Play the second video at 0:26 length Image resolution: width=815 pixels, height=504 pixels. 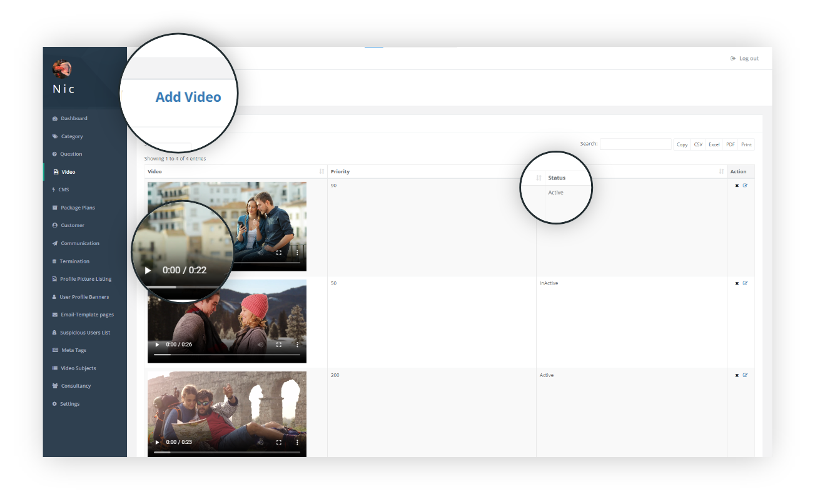click(157, 345)
